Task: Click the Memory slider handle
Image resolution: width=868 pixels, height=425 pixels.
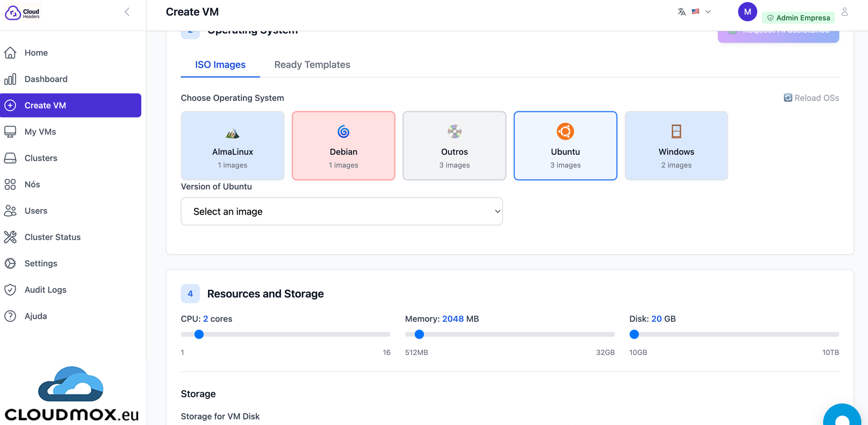Action: coord(419,335)
